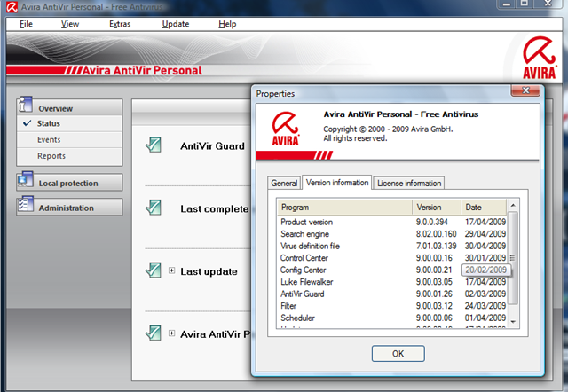Click the version list scroll down arrow
The height and width of the screenshot is (392, 568).
tap(513, 321)
